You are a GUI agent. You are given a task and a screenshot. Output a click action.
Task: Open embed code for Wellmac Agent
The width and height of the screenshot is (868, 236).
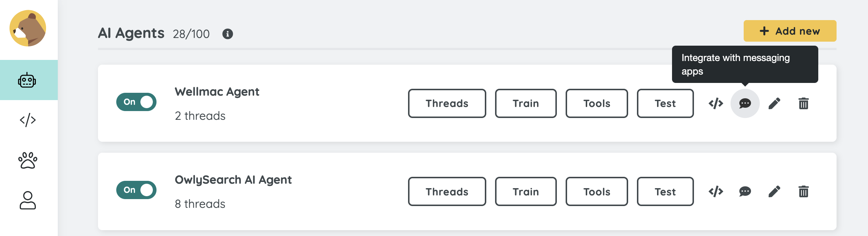pyautogui.click(x=716, y=103)
